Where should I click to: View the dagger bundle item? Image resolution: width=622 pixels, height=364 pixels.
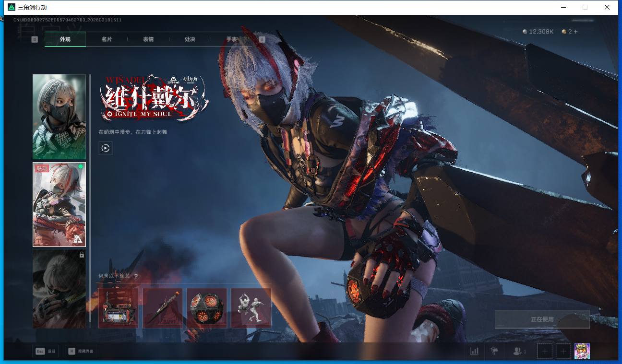[163, 308]
